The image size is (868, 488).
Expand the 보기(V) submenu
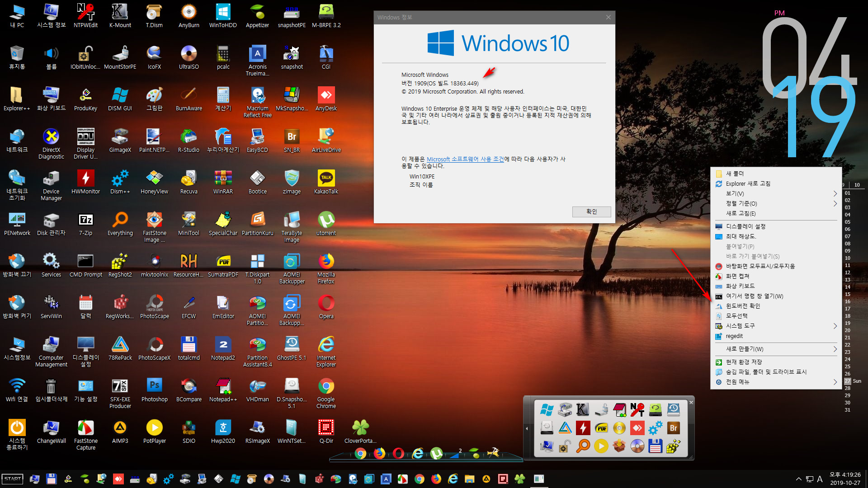[x=776, y=193]
